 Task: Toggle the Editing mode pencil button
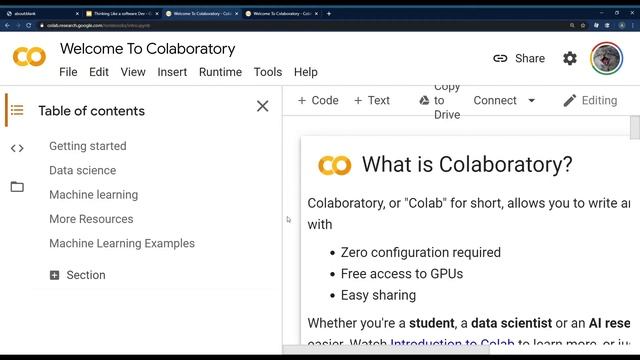pyautogui.click(x=590, y=100)
